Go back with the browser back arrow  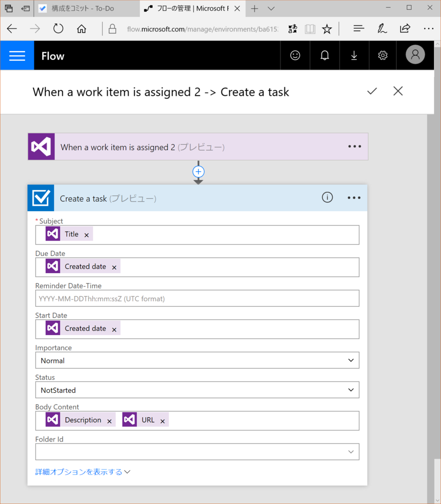click(12, 29)
